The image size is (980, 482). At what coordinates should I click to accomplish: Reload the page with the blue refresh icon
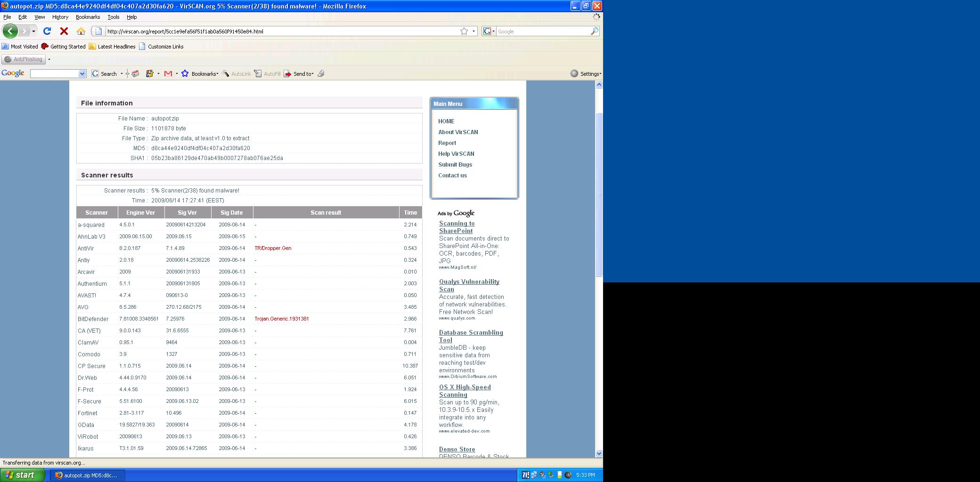point(47,31)
